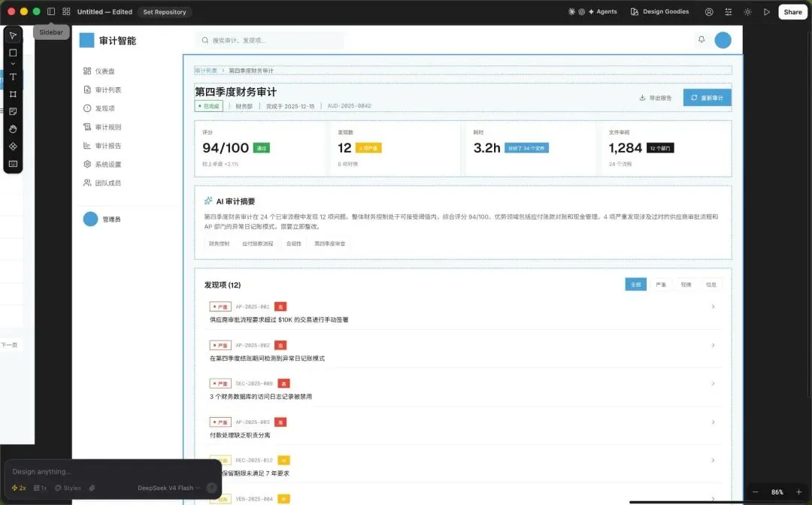
Task: Open the Components tool
Action: (13, 147)
